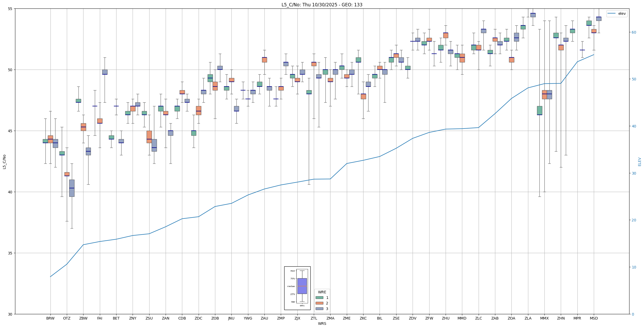Screen dimensions: 644x328
Task: Click the BRW station tick label
Action: pyautogui.click(x=50, y=318)
